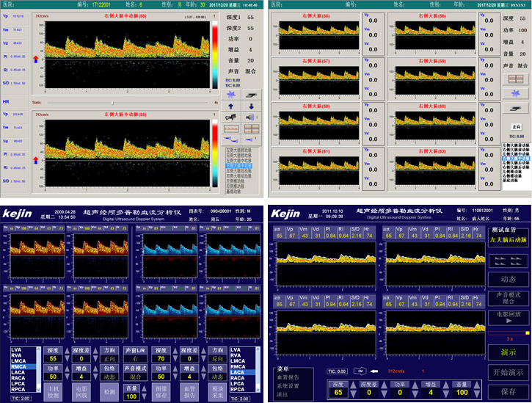Click the 深度 field showing 65
The height and width of the screenshot is (403, 532).
(338, 393)
